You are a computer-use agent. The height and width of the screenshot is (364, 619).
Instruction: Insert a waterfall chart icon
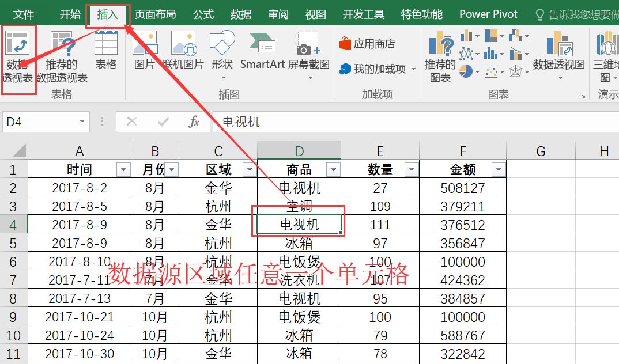point(516,36)
